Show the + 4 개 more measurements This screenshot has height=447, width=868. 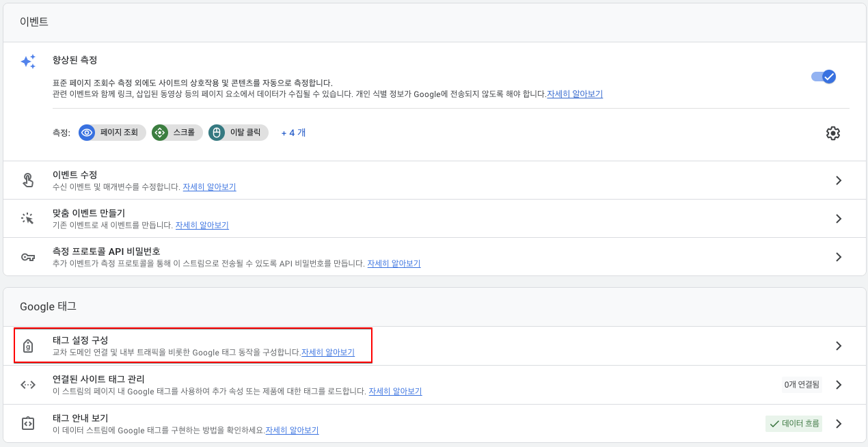294,133
